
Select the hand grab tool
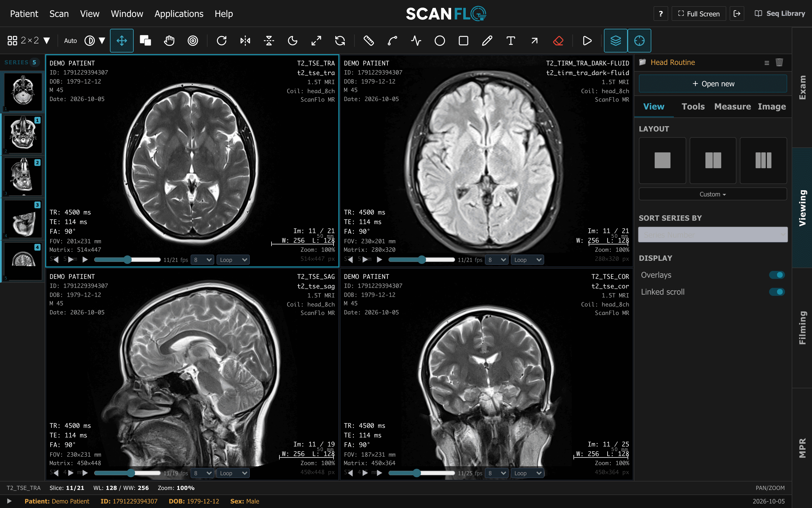[169, 41]
